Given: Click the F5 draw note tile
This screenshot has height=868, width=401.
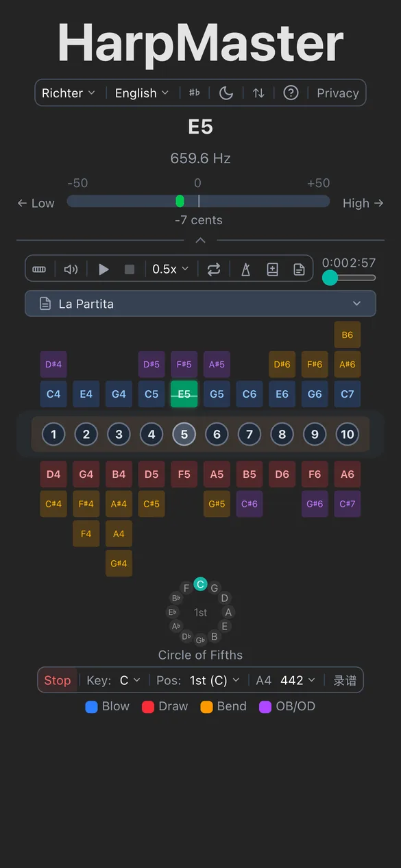Looking at the screenshot, I should click(x=184, y=474).
